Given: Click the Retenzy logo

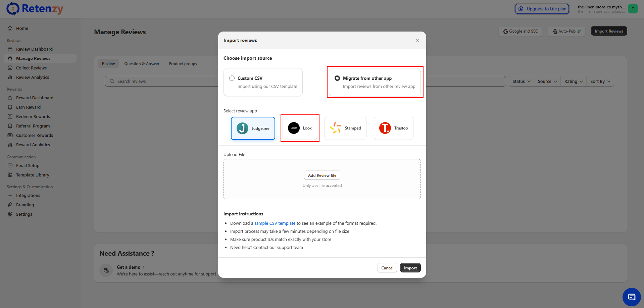Looking at the screenshot, I should click(35, 9).
